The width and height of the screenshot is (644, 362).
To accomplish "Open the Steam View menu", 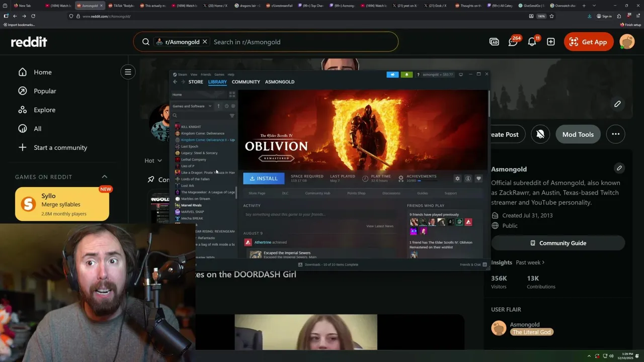I will (x=194, y=74).
